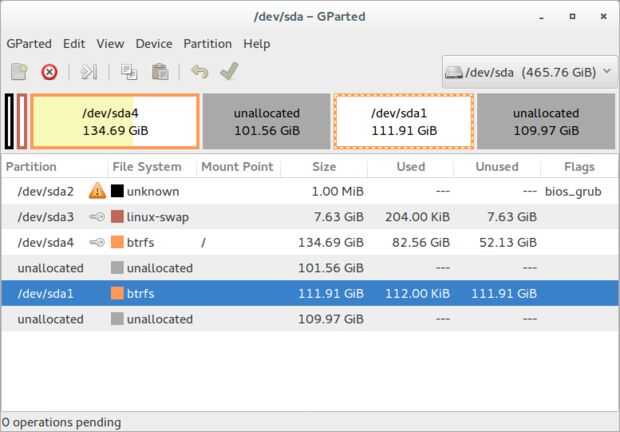Sort by the File System column header
Screen dimensions: 620x432
point(147,167)
